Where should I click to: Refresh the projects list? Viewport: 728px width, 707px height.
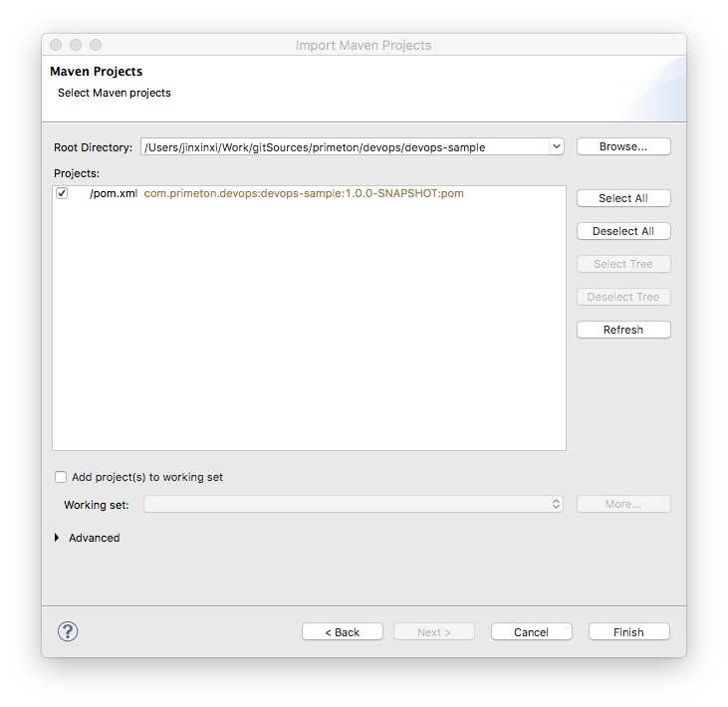pyautogui.click(x=623, y=330)
